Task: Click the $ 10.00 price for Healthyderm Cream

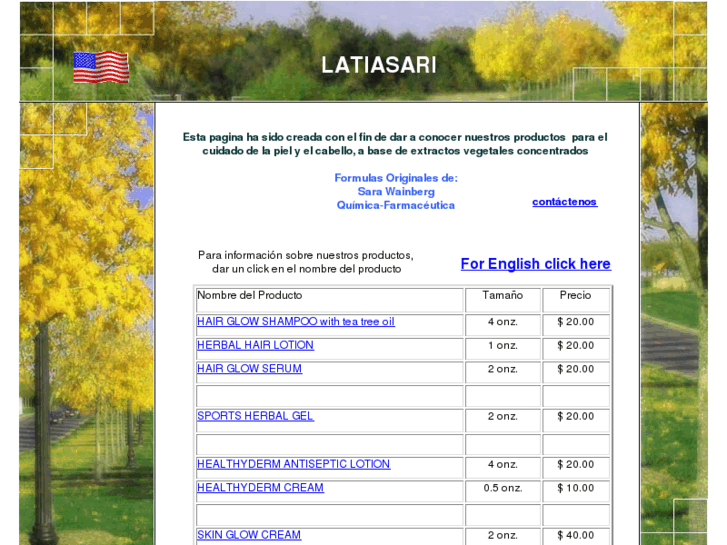Action: (x=575, y=488)
